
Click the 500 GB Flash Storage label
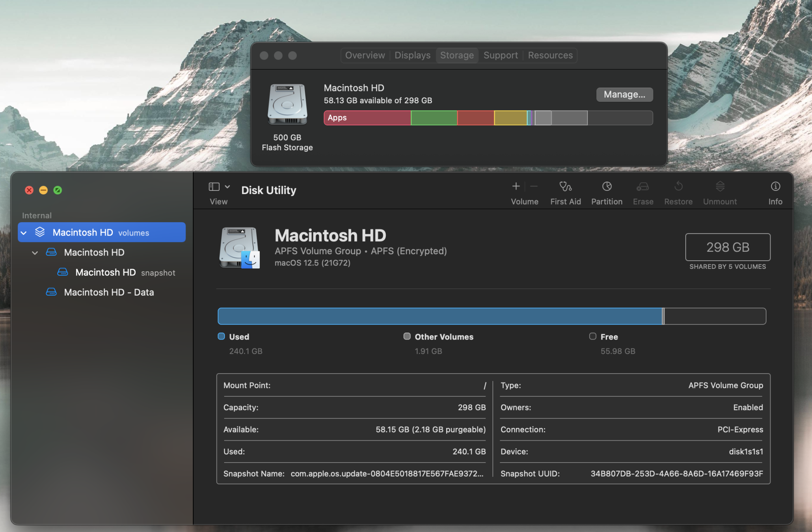tap(287, 143)
